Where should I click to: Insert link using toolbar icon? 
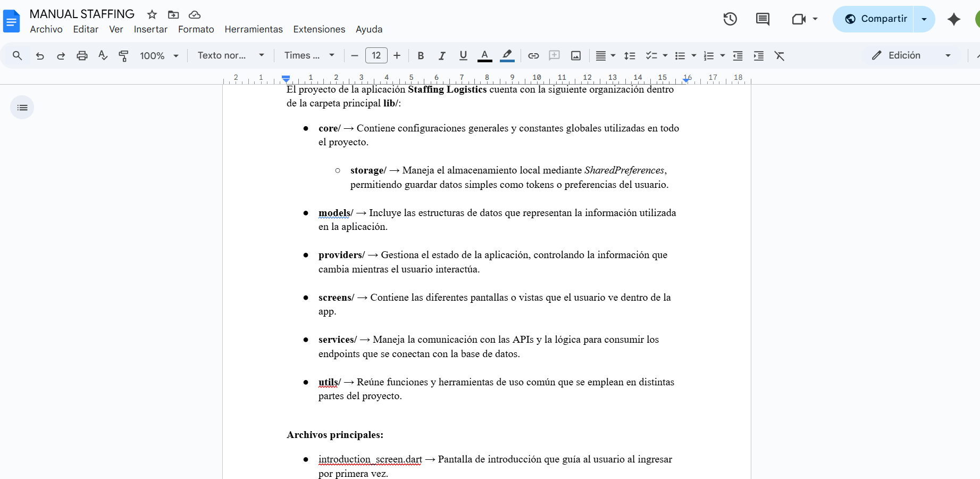pyautogui.click(x=533, y=56)
